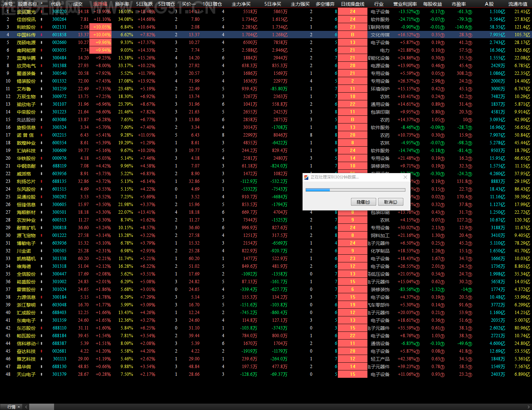This screenshot has height=410, width=532.
Task: Click the marker icon beside 旋极信息
Action: [42, 127]
